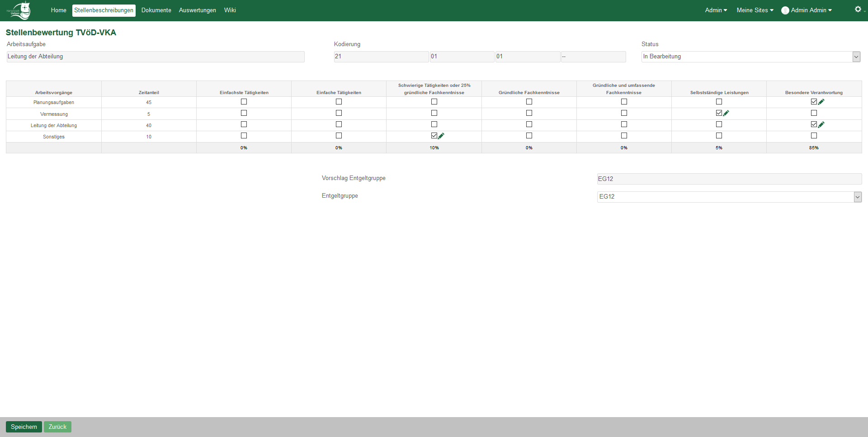Check Selbstständige Leistungen for Sonstiges

coord(719,136)
